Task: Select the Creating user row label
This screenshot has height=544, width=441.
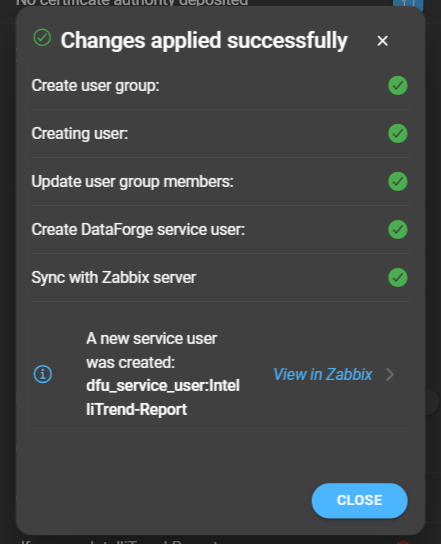Action: 80,134
